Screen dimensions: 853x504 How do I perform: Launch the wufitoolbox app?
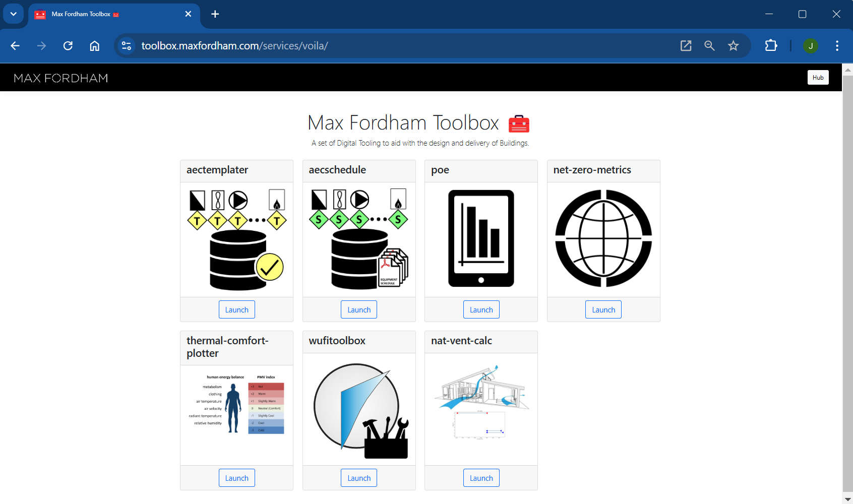(x=359, y=478)
